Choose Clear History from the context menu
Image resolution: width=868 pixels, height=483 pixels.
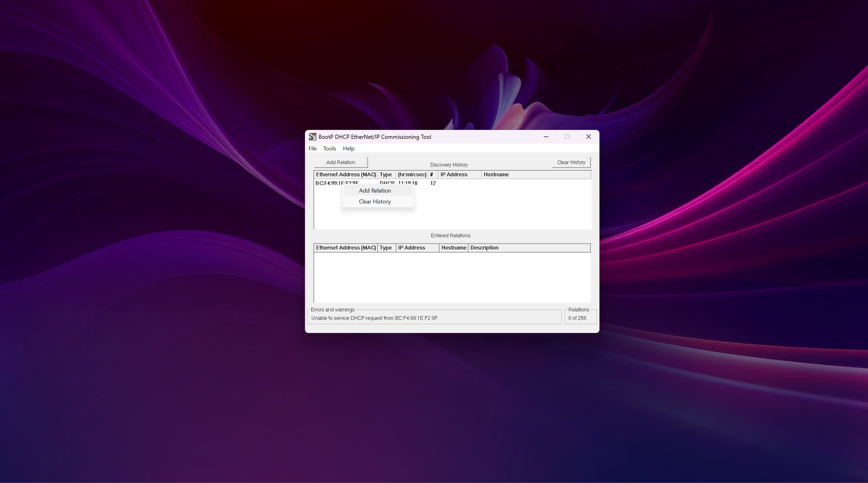(x=375, y=202)
